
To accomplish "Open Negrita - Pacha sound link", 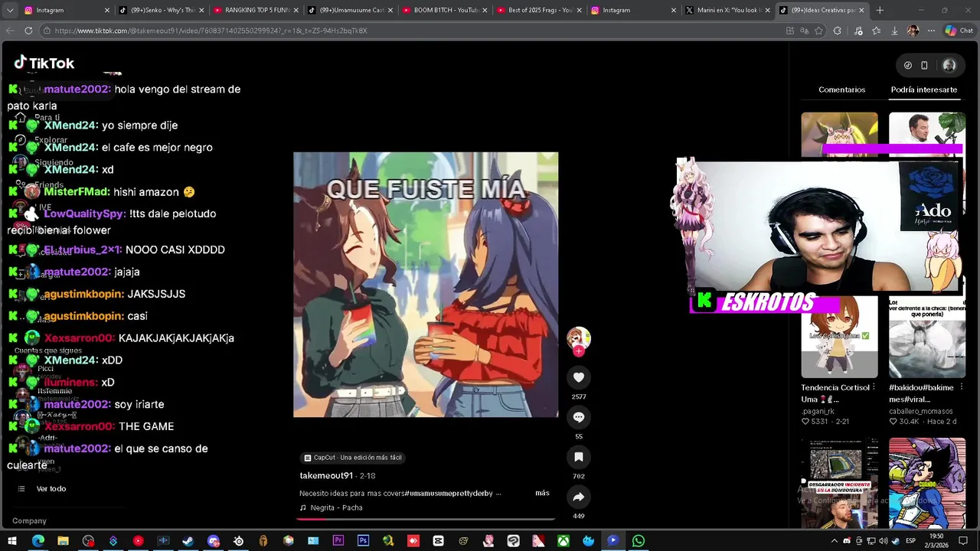I will pos(336,507).
